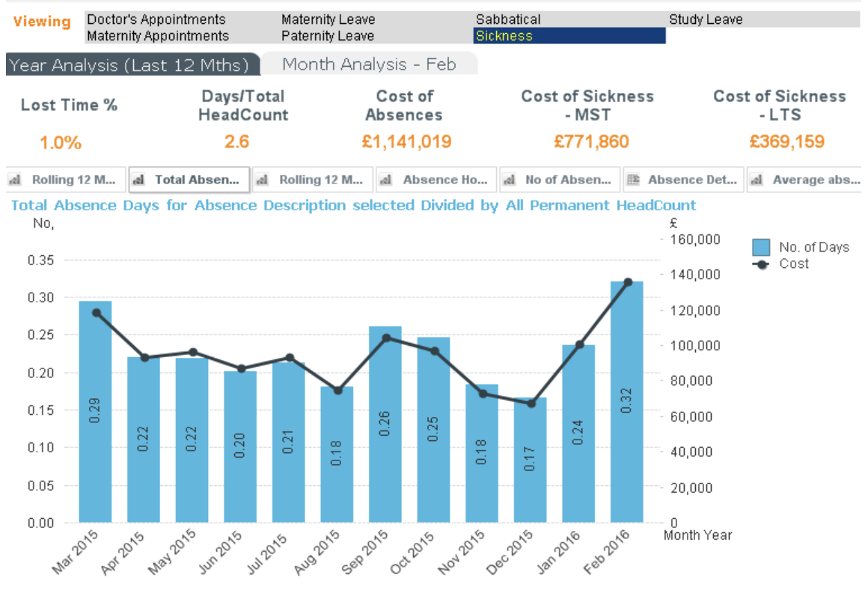
Task: Open the Month Analysis - Feb tab
Action: pos(369,64)
